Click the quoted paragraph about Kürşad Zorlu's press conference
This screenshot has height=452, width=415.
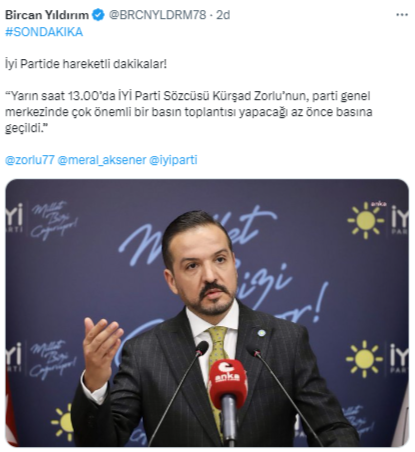[188, 112]
